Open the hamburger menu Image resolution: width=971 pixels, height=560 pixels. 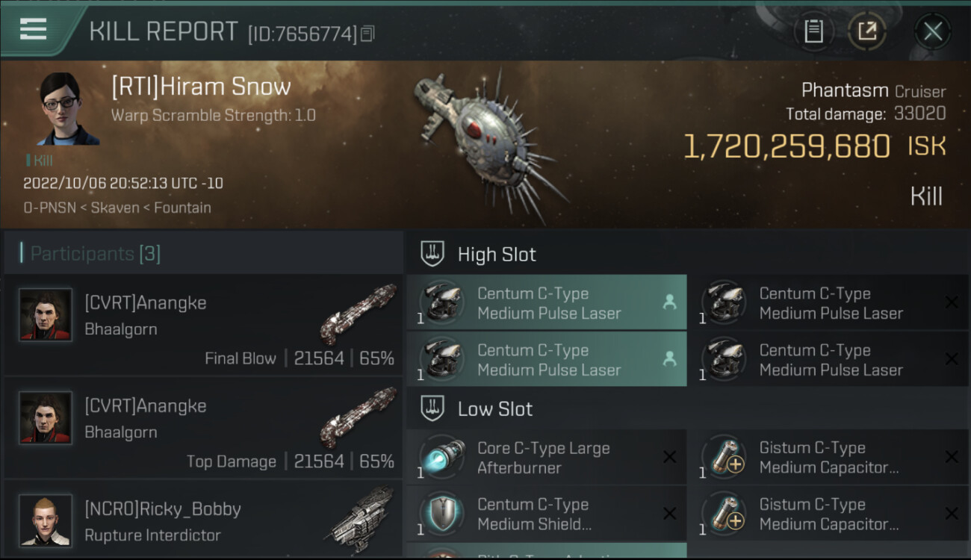(33, 29)
